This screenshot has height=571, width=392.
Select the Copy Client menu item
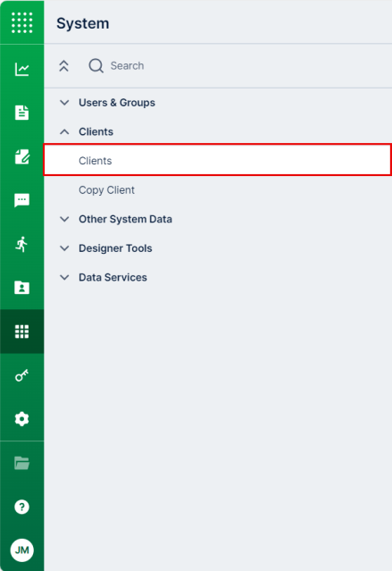coord(106,190)
